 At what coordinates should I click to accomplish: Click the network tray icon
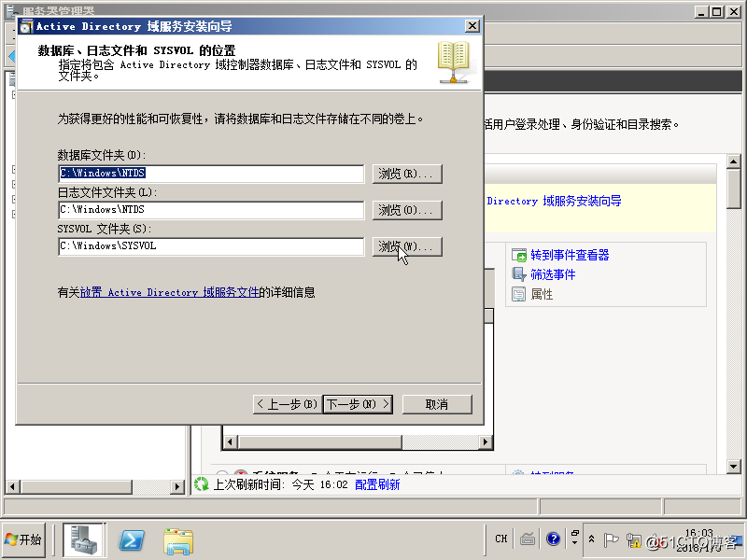(x=634, y=540)
